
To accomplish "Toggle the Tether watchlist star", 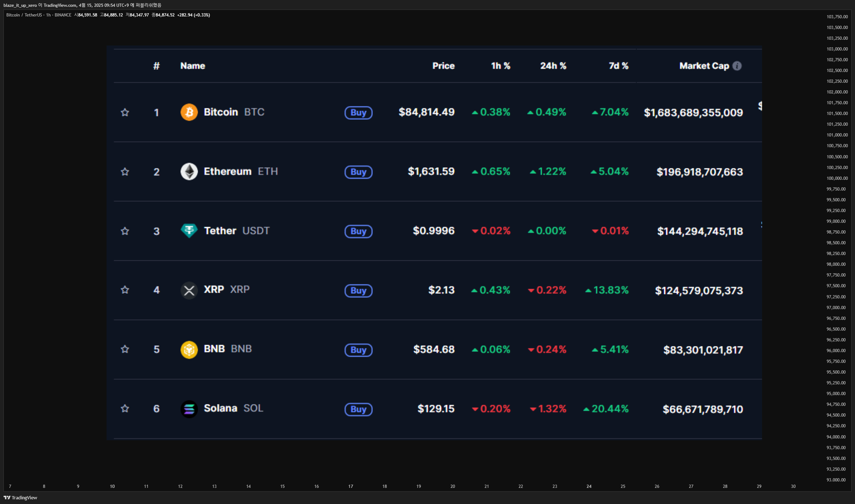I will [x=125, y=231].
